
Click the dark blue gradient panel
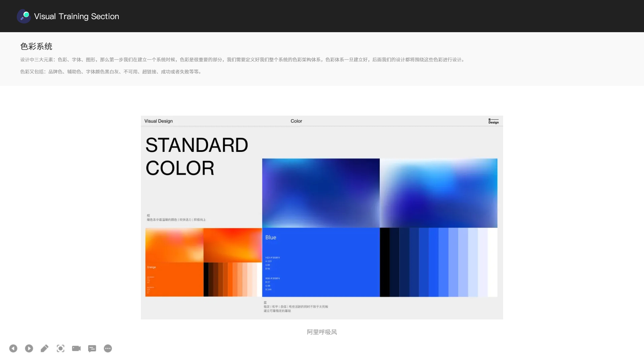coord(321,193)
